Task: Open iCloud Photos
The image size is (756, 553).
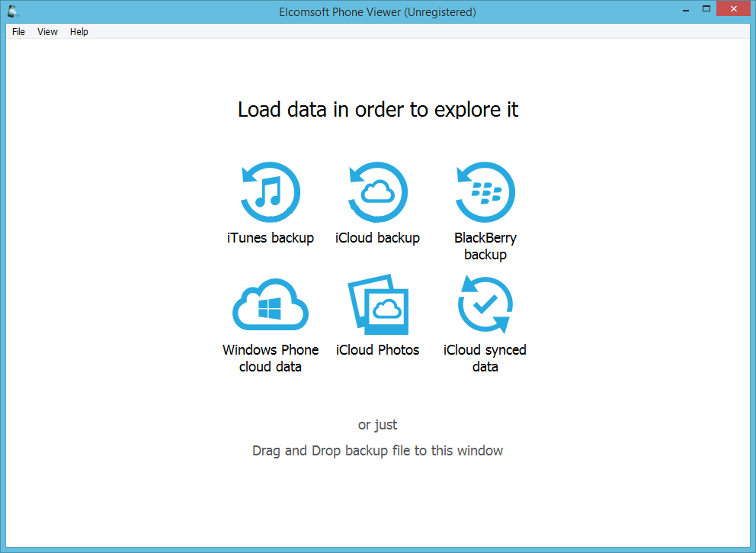Action: pyautogui.click(x=377, y=304)
